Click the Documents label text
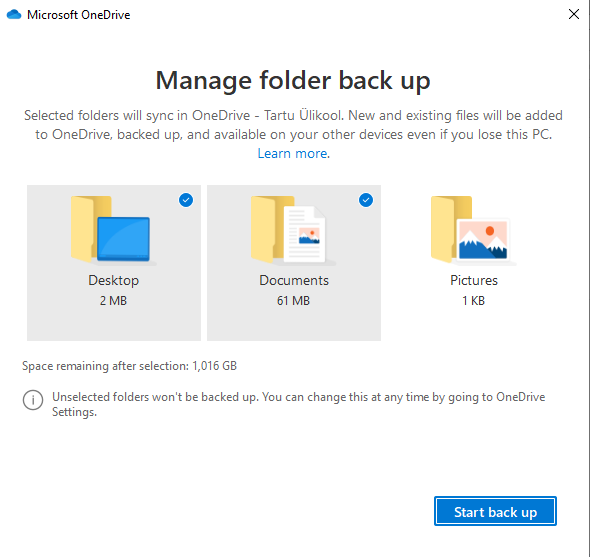Screen dimensions: 590x557 294,280
